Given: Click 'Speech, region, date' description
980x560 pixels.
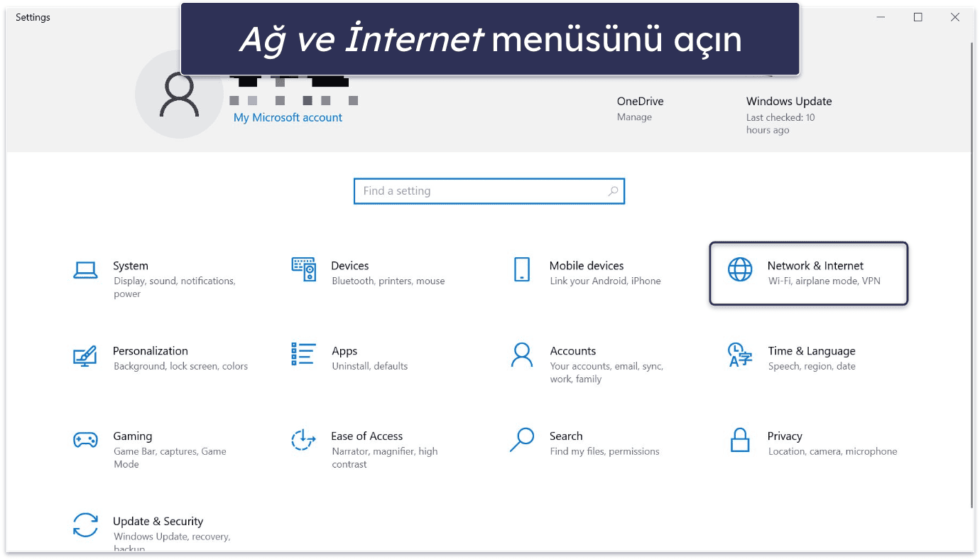Looking at the screenshot, I should tap(812, 366).
